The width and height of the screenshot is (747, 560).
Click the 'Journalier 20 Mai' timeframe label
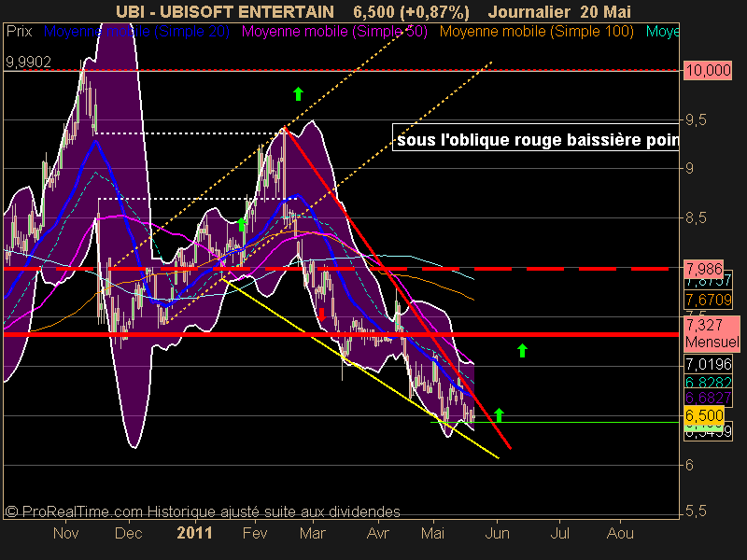point(559,12)
